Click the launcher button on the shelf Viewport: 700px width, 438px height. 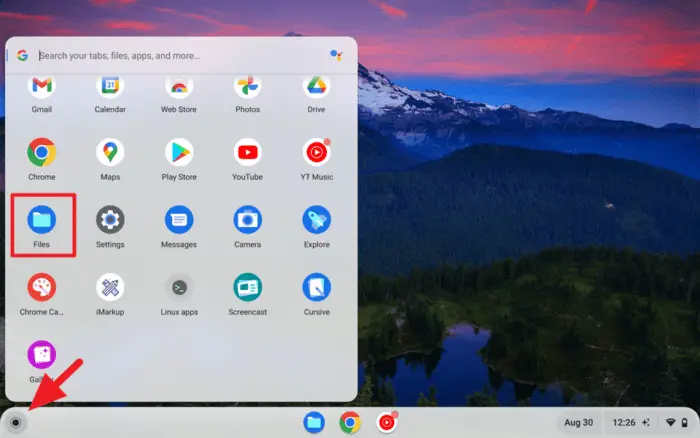click(16, 422)
